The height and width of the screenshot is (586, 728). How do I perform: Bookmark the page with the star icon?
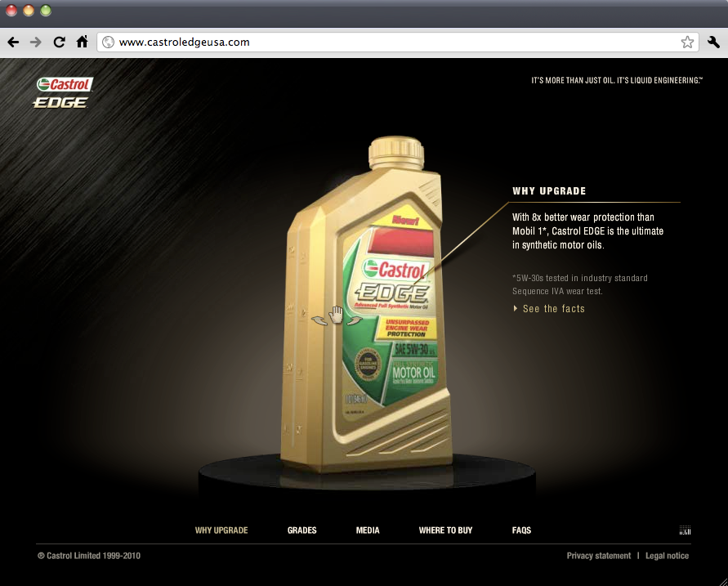pos(687,42)
